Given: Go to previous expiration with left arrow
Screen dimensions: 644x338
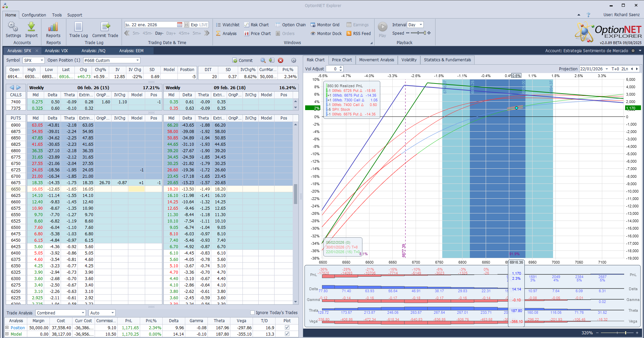Looking at the screenshot, I should 12,87.
